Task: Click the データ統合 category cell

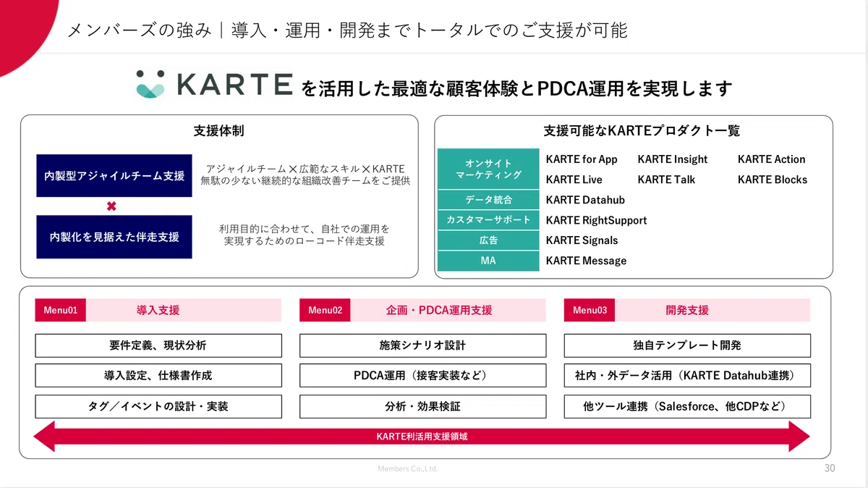Action: [x=488, y=200]
